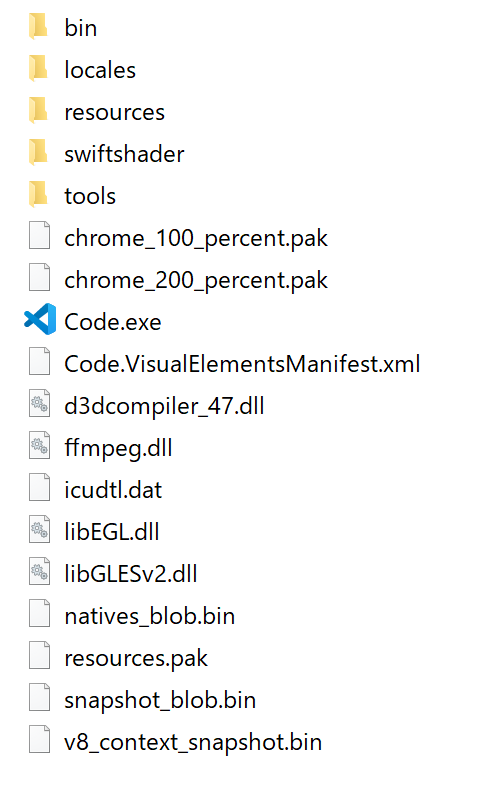Click the blank icon beside icudtl.dat
The image size is (479, 790).
pos(39,487)
